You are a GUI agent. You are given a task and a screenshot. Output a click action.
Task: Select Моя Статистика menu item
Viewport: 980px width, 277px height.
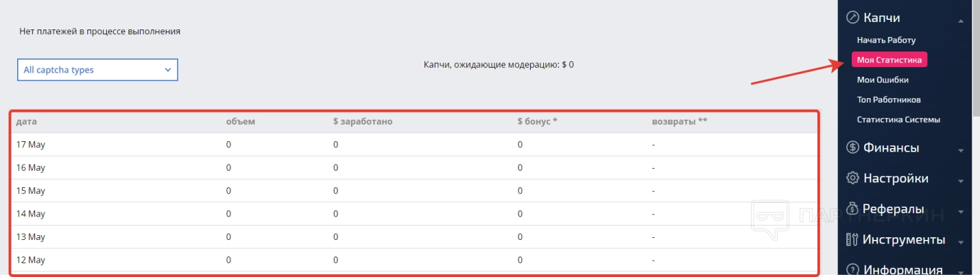point(889,60)
